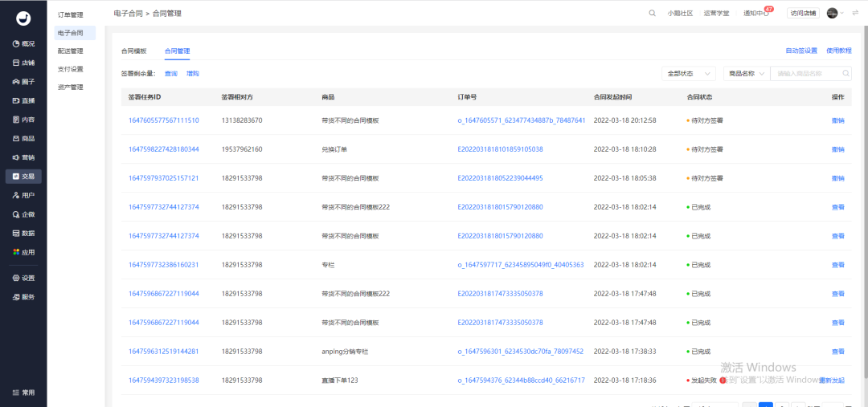
Task: Click 增购 to buy more signings
Action: point(193,74)
